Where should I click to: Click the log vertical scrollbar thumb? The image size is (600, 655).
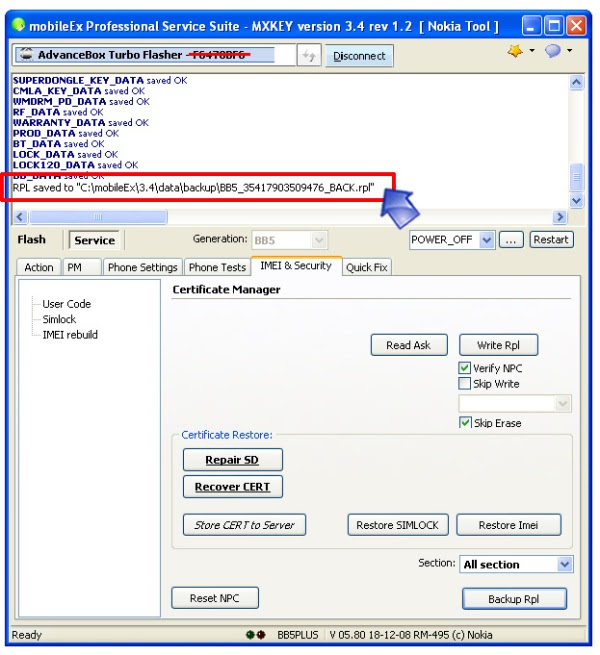point(577,177)
